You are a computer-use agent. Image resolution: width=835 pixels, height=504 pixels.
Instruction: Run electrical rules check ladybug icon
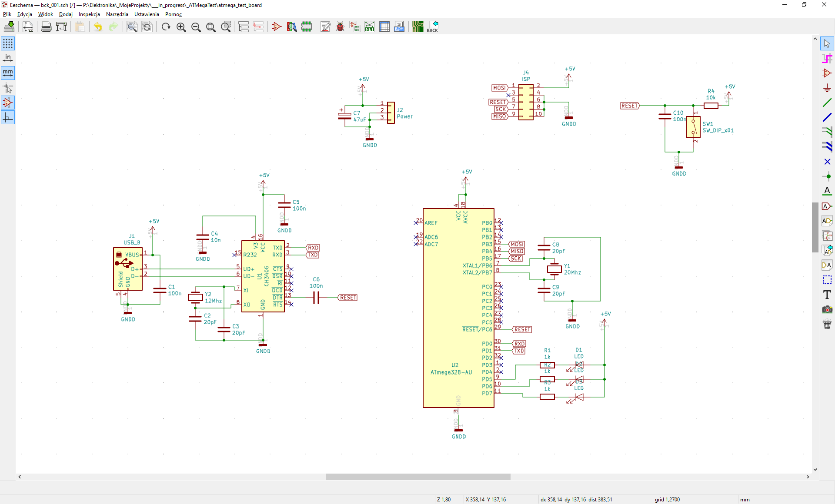point(340,27)
